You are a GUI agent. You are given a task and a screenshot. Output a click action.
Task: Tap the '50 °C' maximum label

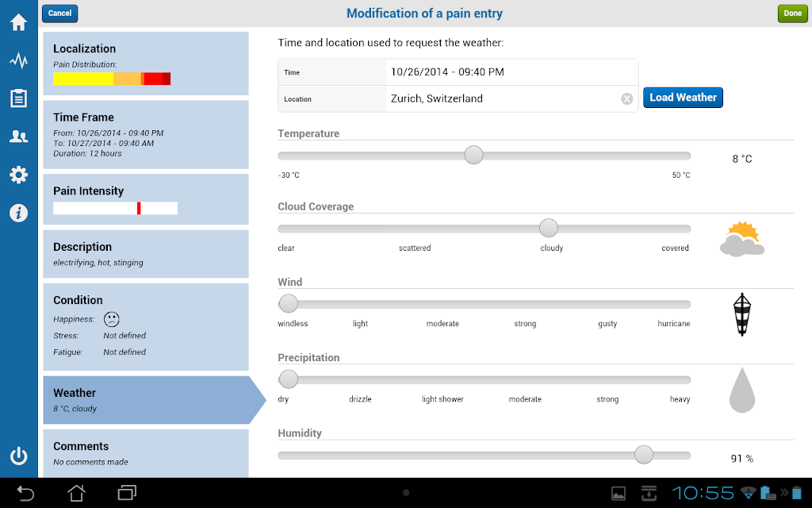pyautogui.click(x=681, y=175)
